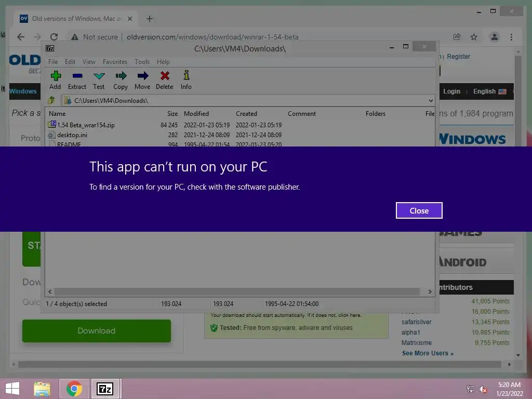
Task: Open the Edit menu in 7-Zip
Action: tap(70, 62)
